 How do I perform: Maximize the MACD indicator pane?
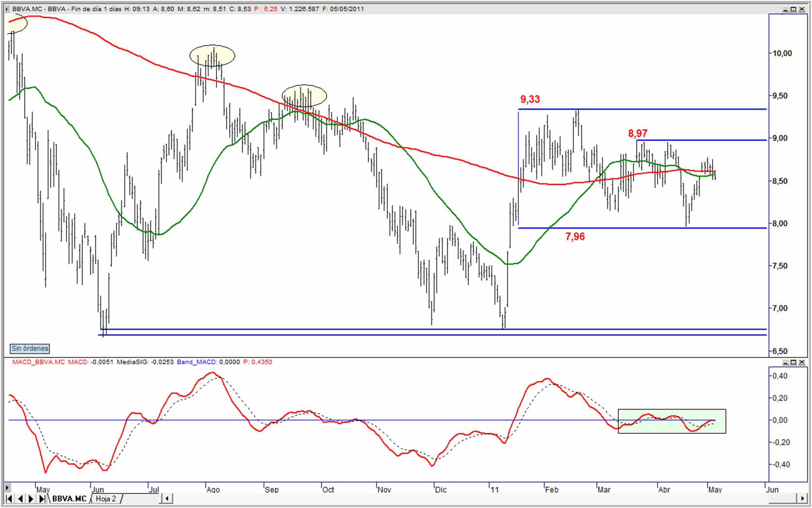794,362
